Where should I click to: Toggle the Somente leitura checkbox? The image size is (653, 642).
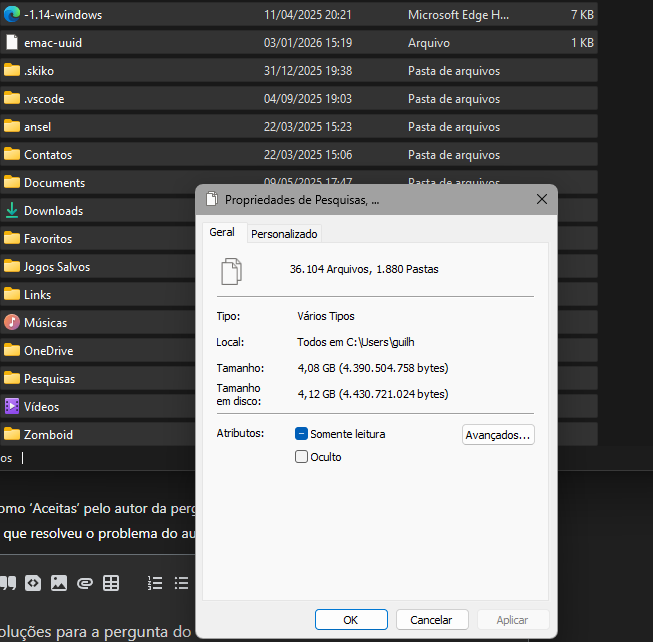click(301, 434)
